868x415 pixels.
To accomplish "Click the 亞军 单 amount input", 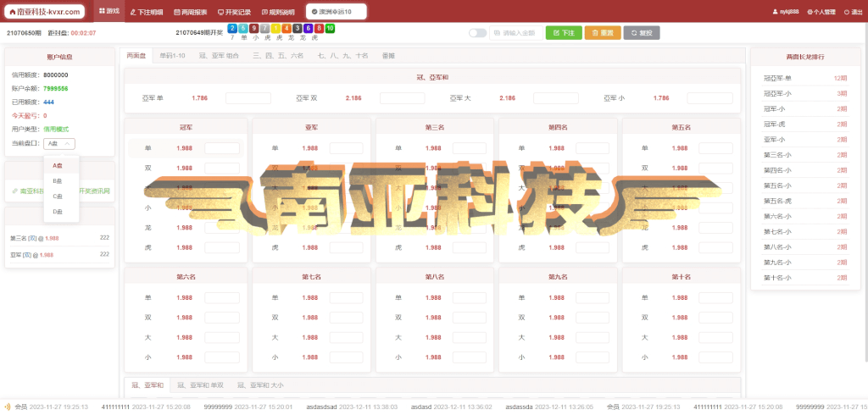I will [x=248, y=98].
